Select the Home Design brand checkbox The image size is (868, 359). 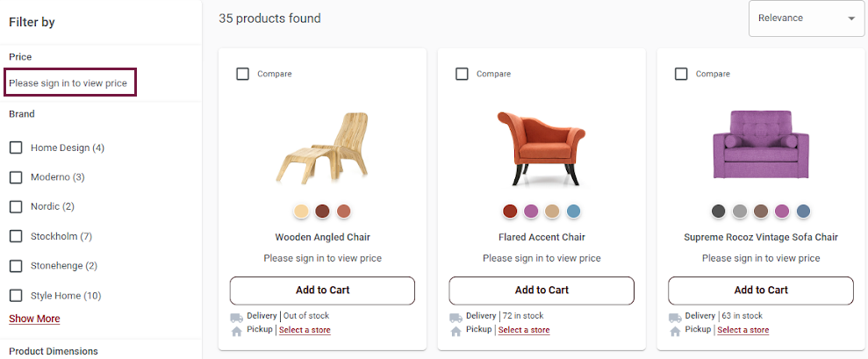16,147
